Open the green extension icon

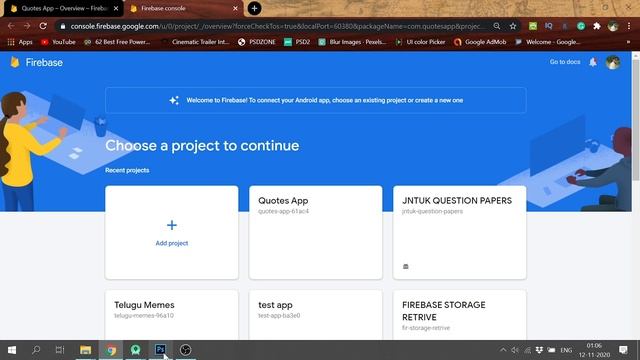coord(533,26)
